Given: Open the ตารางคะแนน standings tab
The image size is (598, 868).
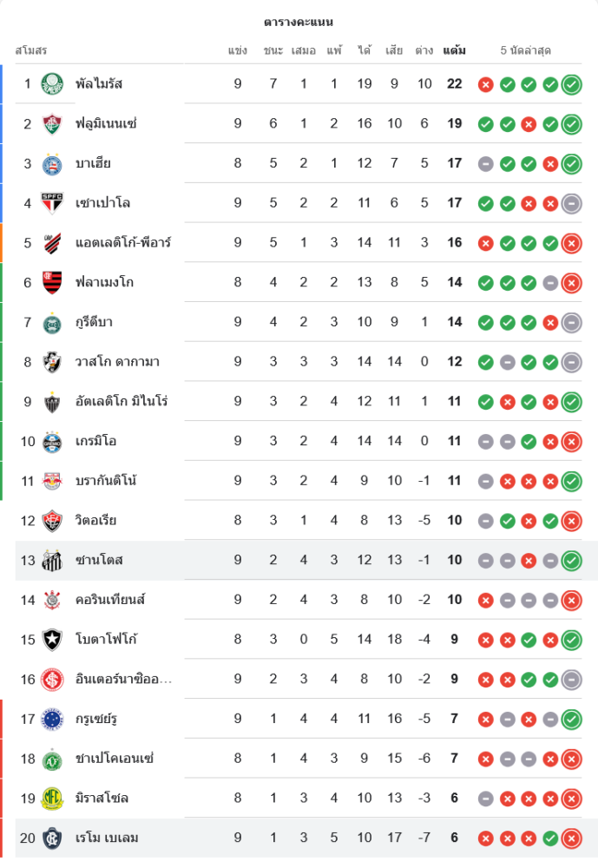Looking at the screenshot, I should point(299,22).
